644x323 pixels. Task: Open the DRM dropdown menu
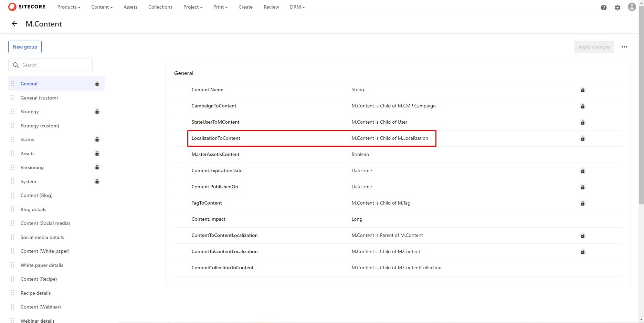click(x=297, y=7)
